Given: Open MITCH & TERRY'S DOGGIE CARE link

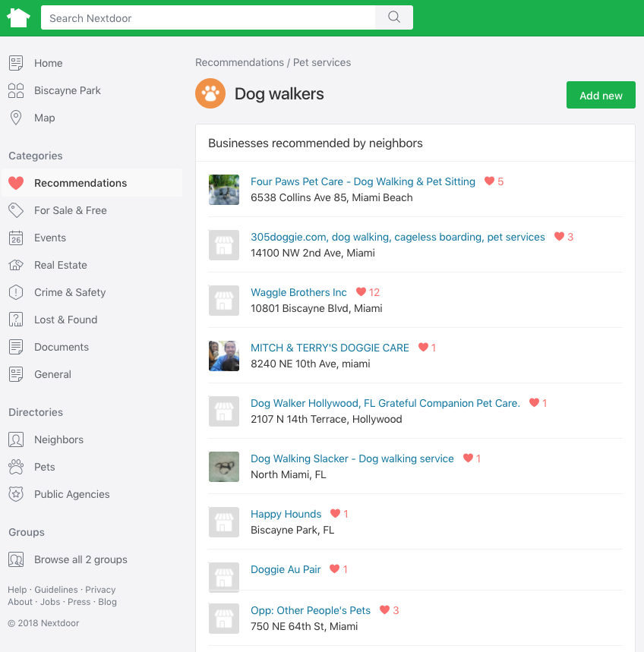Looking at the screenshot, I should click(x=330, y=348).
